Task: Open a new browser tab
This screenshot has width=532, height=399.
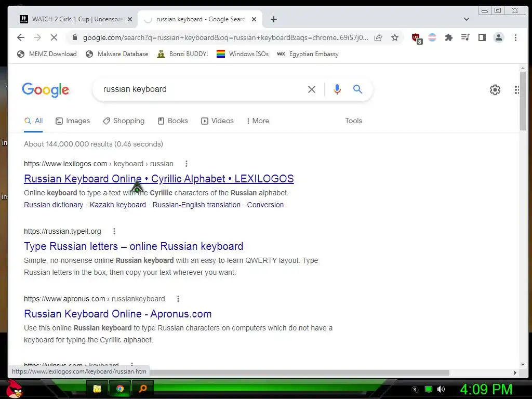Action: pos(274,19)
